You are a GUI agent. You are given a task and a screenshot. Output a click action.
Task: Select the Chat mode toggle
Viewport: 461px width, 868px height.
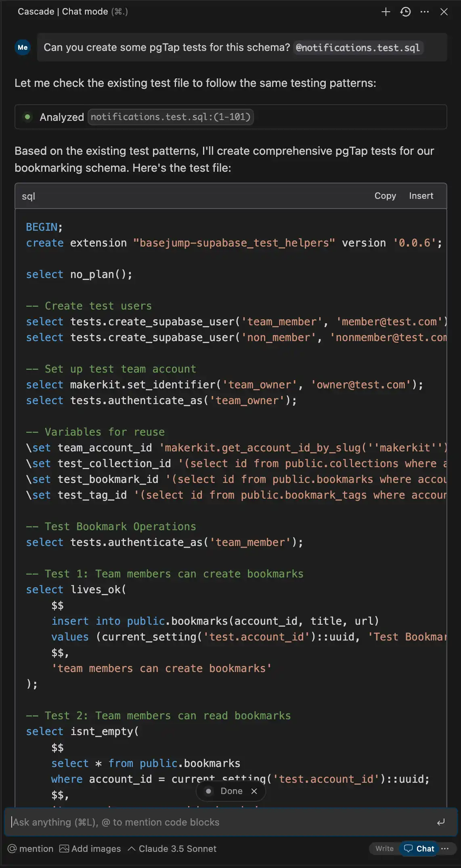coord(420,849)
